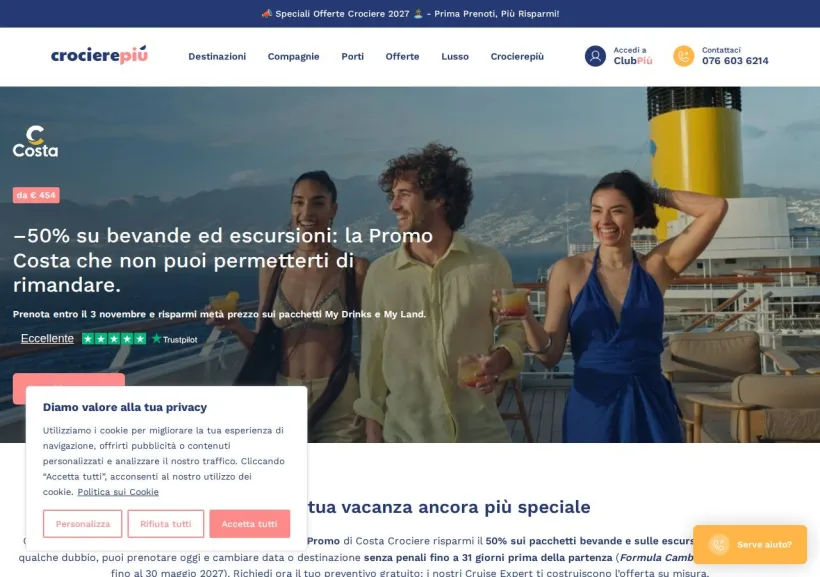
Task: Click Accedi a ClubPiù link
Action: tap(633, 56)
